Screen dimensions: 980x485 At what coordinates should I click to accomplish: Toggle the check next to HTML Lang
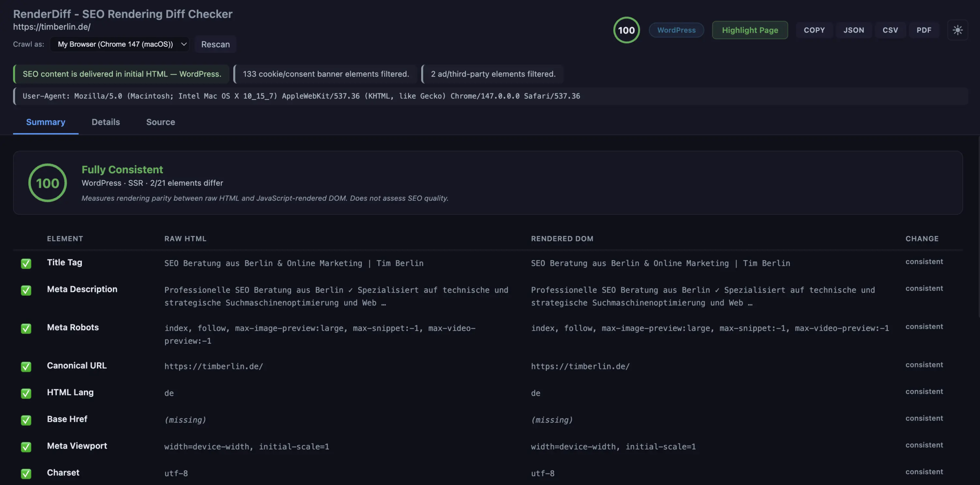26,393
